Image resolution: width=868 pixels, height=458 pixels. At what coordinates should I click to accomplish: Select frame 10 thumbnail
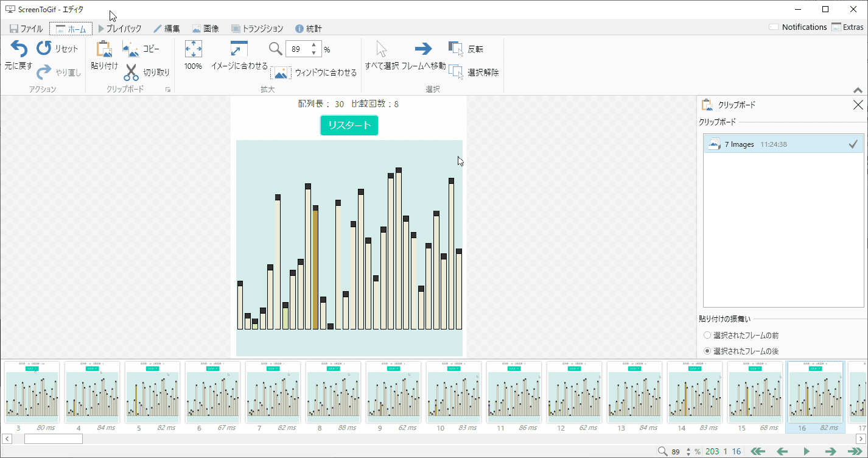(453, 392)
